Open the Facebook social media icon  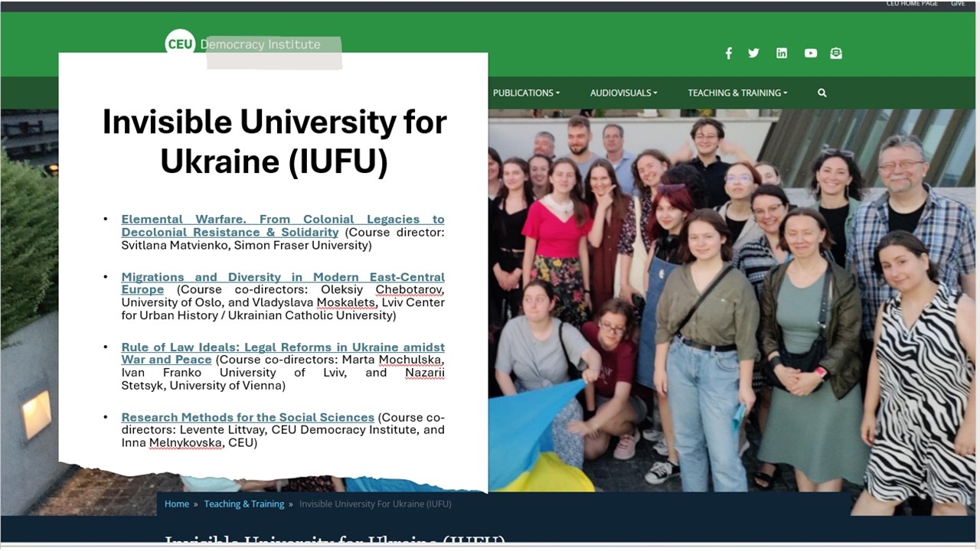728,53
